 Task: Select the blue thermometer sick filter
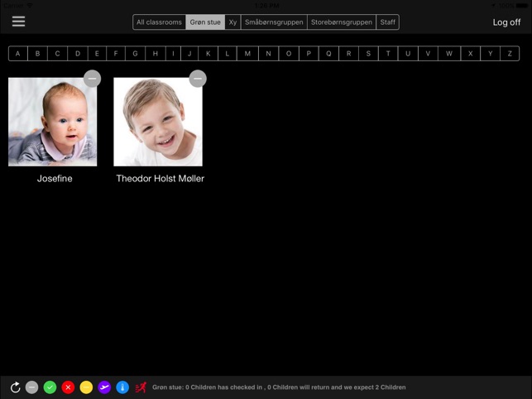tap(122, 387)
